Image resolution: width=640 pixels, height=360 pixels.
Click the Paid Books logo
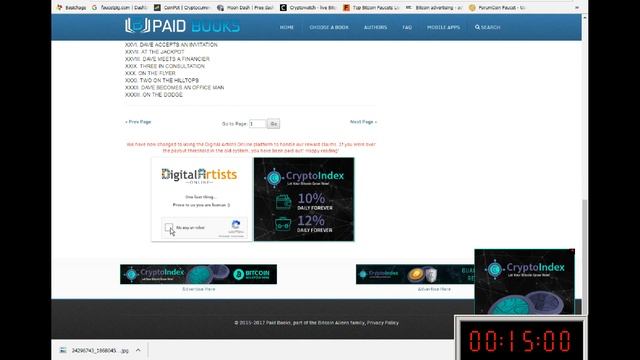coord(182,26)
